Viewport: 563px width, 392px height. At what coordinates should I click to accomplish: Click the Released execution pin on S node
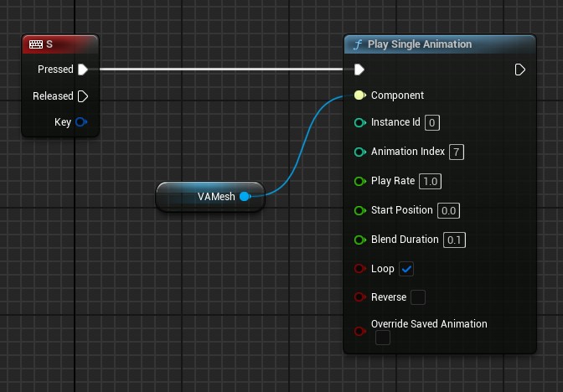point(83,96)
